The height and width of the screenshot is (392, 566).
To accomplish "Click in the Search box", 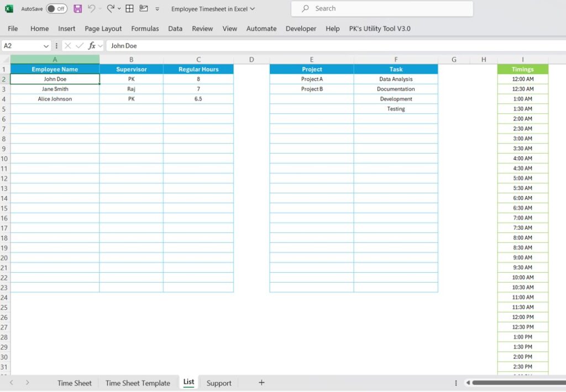I will (x=382, y=9).
